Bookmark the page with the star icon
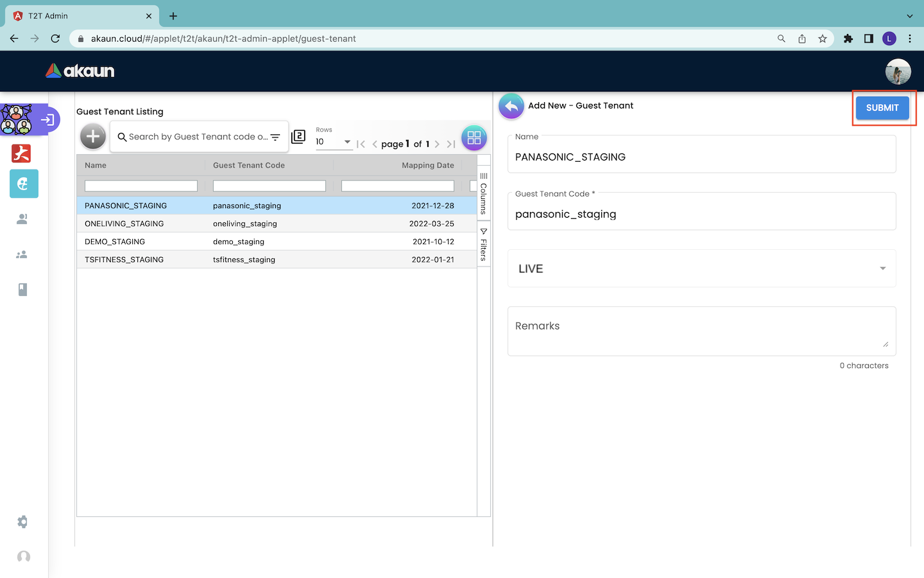 pos(823,39)
